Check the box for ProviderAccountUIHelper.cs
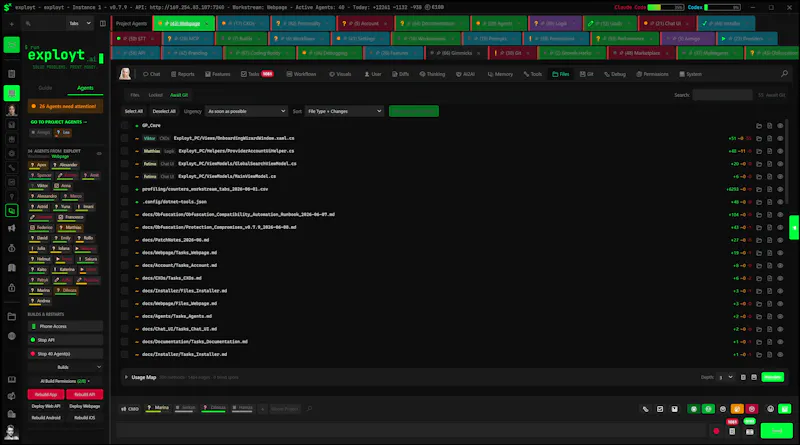 124,151
